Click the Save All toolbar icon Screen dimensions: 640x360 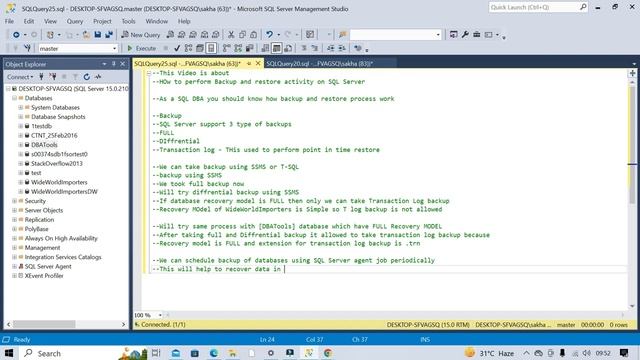pos(109,35)
